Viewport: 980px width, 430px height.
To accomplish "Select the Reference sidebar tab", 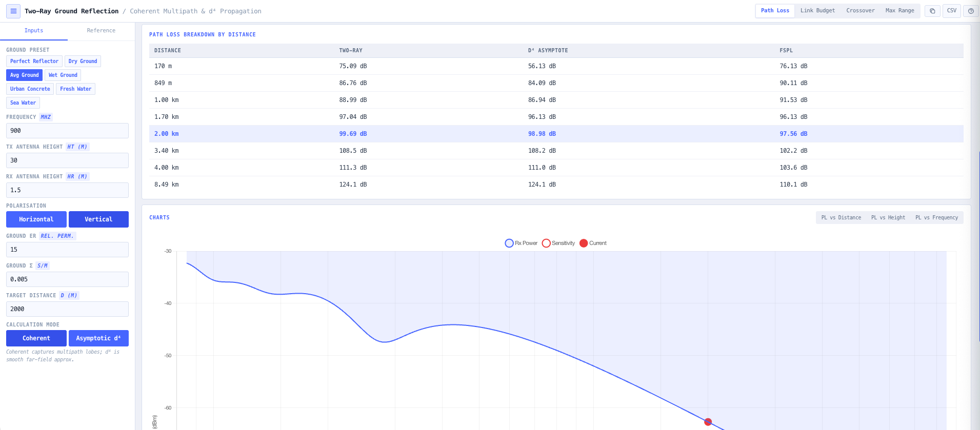I will (101, 31).
